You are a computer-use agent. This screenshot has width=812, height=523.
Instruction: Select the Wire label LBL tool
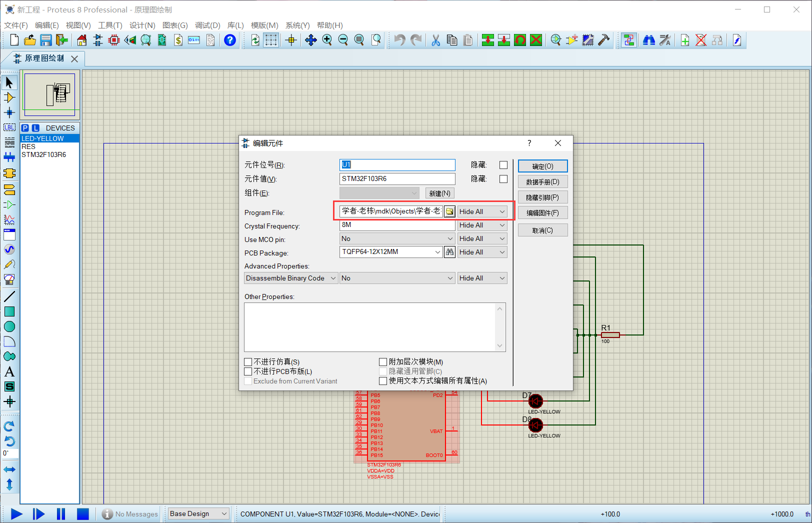coord(9,127)
